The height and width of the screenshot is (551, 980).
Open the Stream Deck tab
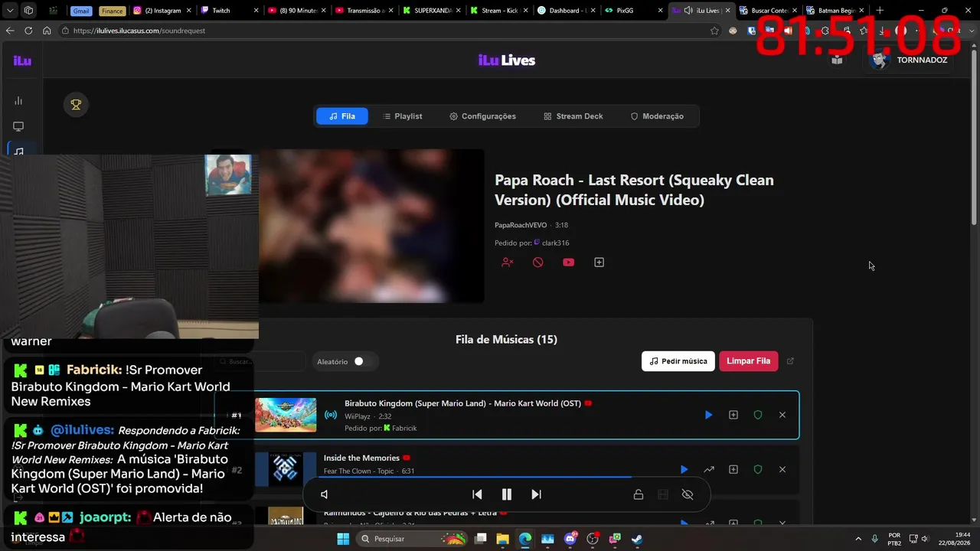tap(573, 116)
